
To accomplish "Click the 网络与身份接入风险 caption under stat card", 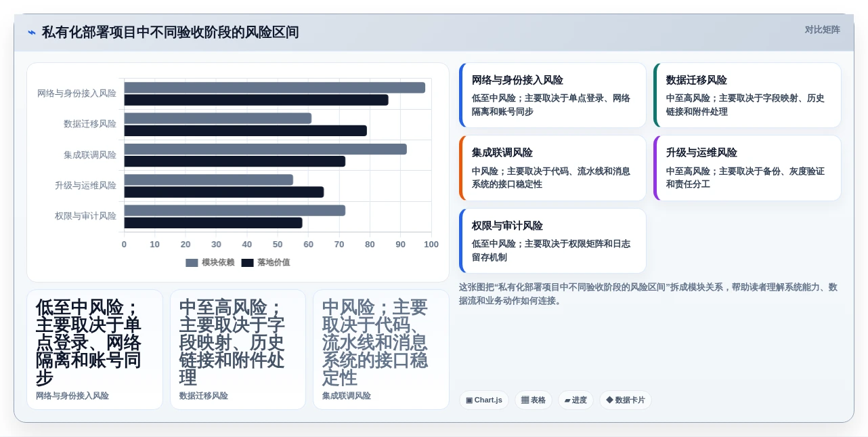I will [x=72, y=396].
